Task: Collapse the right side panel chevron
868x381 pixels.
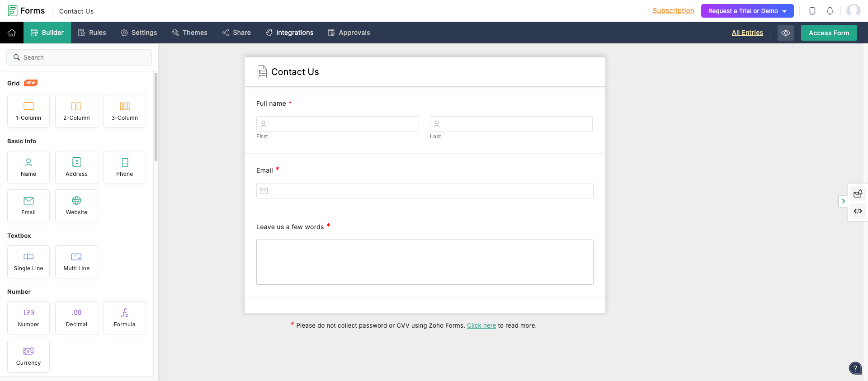Action: [843, 201]
